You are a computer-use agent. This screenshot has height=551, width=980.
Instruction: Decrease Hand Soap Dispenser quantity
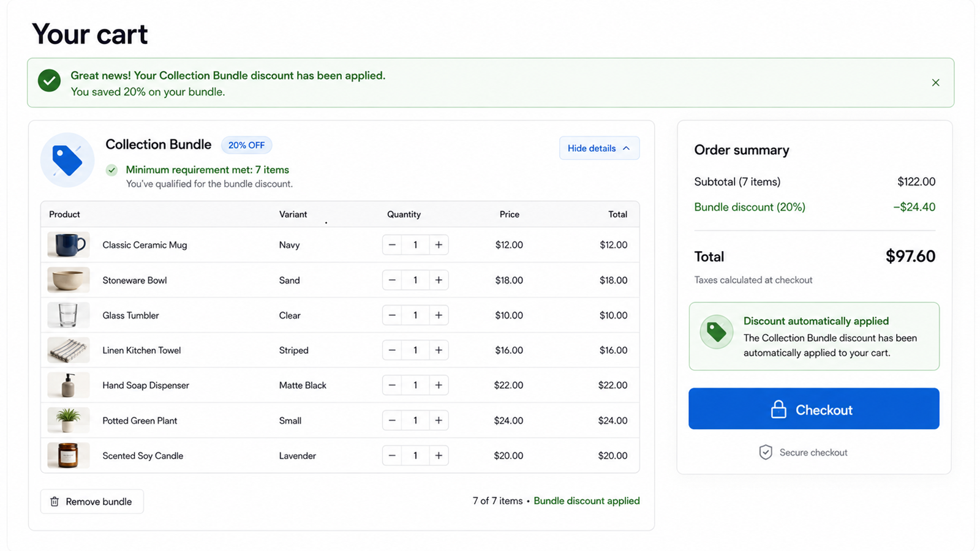(x=392, y=385)
